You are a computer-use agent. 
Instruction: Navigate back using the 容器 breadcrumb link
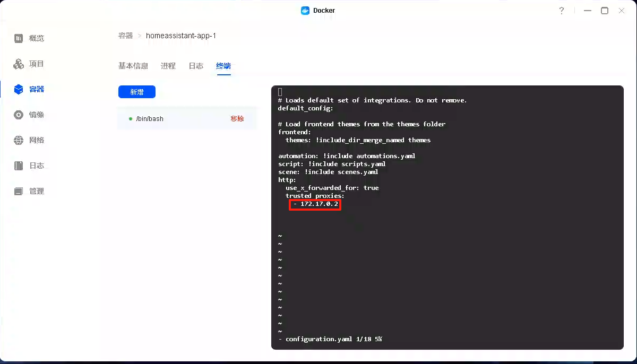pyautogui.click(x=126, y=36)
